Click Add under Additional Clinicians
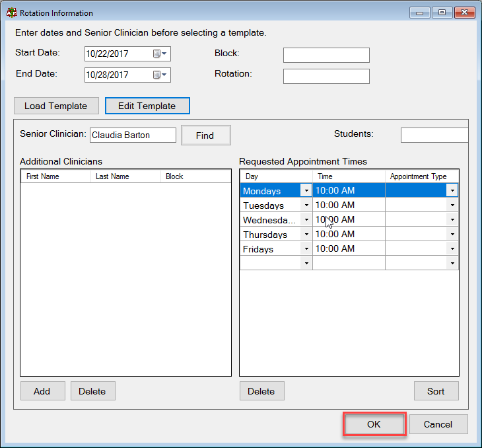 pyautogui.click(x=43, y=391)
